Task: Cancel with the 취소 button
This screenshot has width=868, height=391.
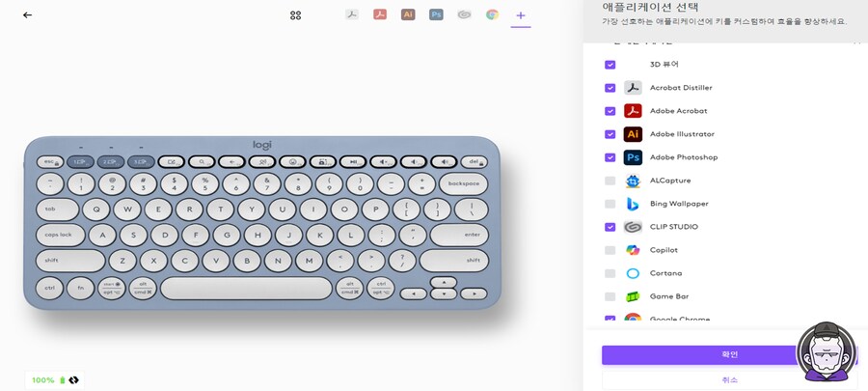Action: (x=730, y=380)
